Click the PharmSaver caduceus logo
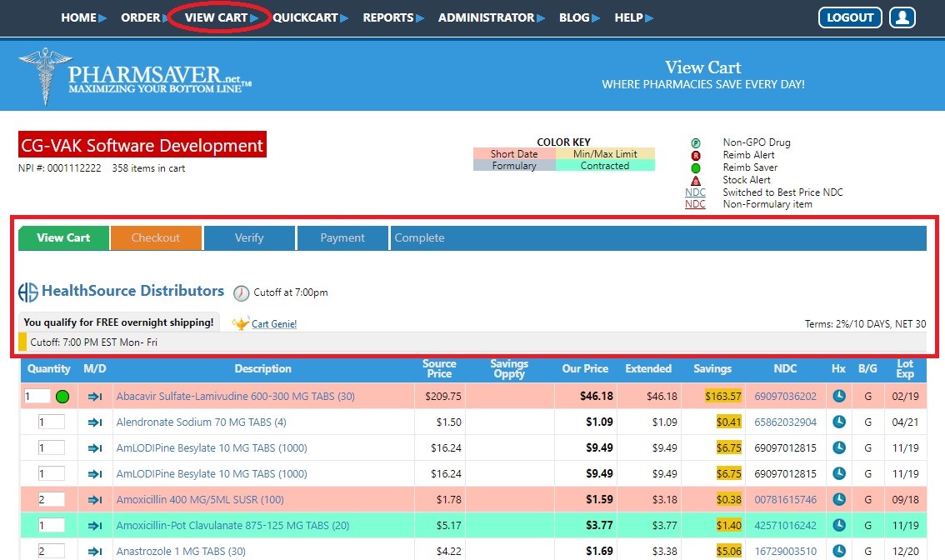 (x=45, y=76)
